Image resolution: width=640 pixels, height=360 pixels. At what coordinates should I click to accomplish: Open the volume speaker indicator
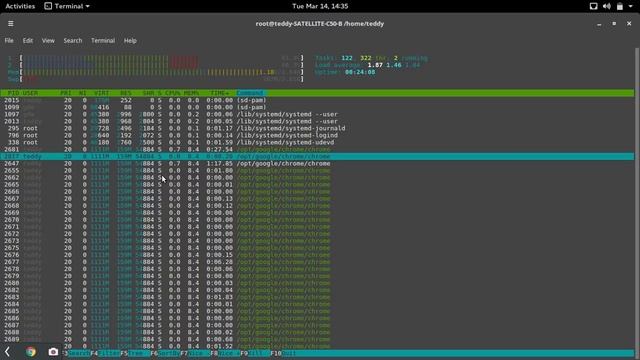point(607,6)
